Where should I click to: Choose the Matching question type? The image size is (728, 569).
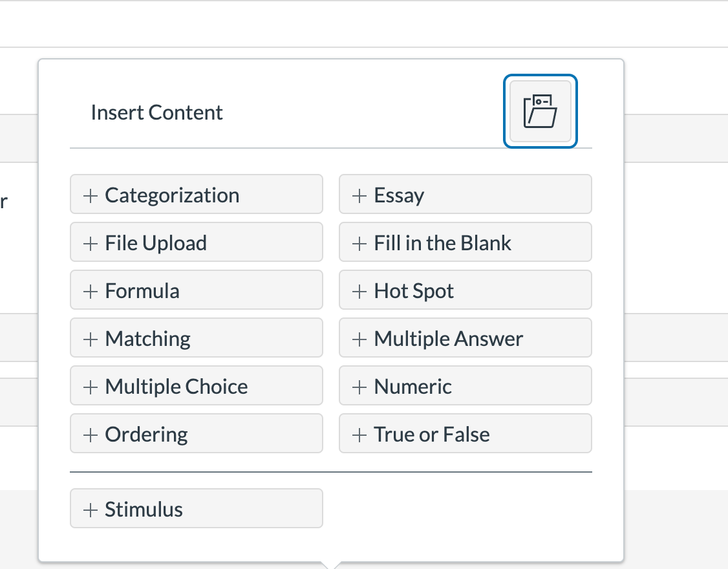point(196,339)
